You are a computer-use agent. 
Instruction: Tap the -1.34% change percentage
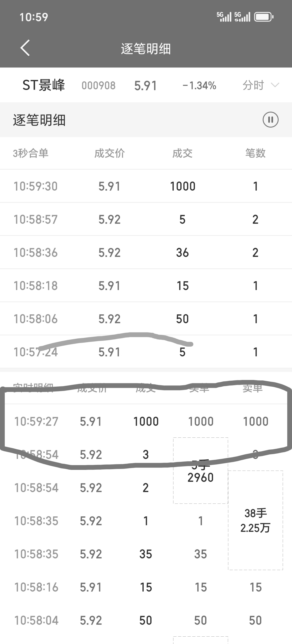[x=199, y=85]
